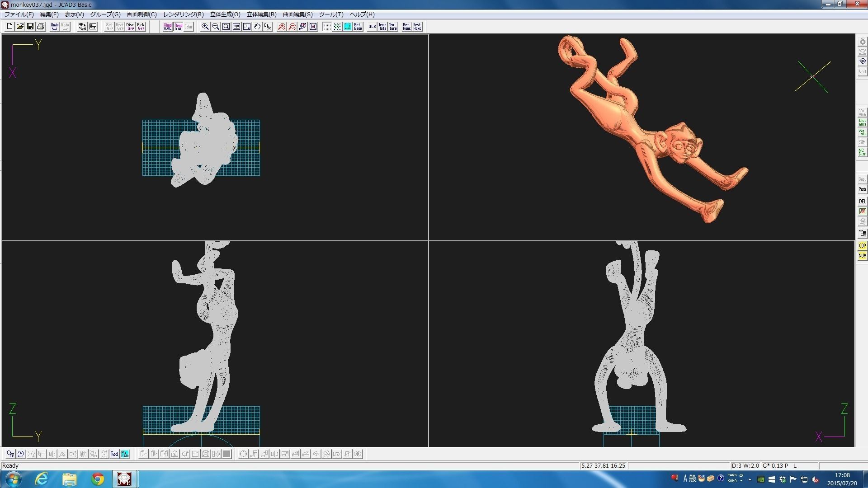This screenshot has width=868, height=488.
Task: Toggle Rend O.GL rendering mode
Action: [x=178, y=27]
